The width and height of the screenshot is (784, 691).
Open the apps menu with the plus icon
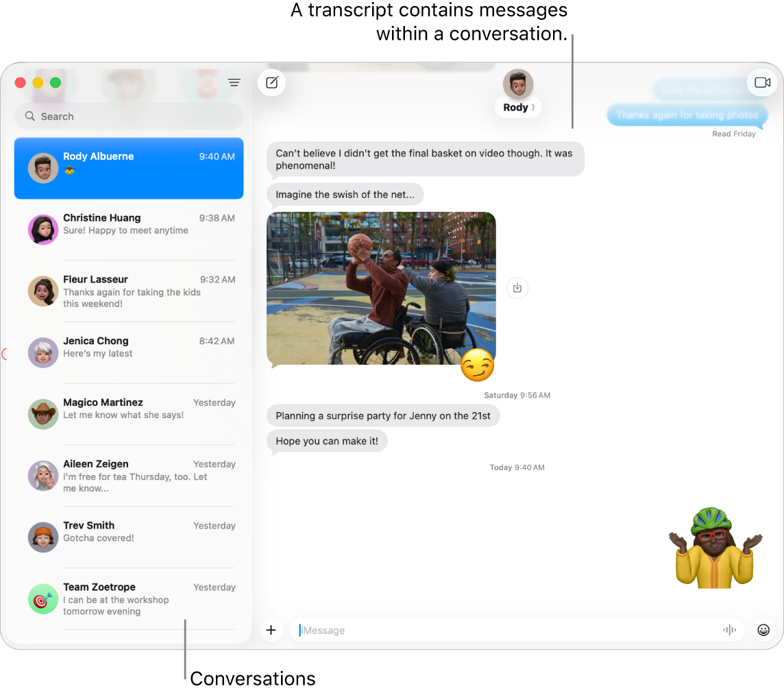pos(271,630)
